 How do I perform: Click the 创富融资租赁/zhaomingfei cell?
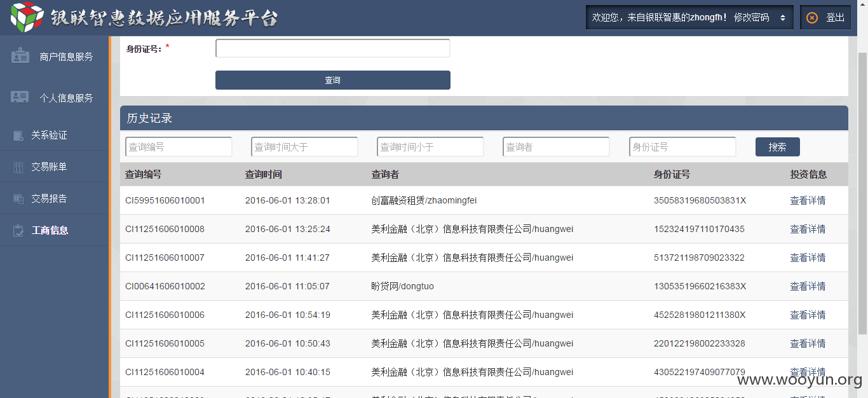[424, 200]
